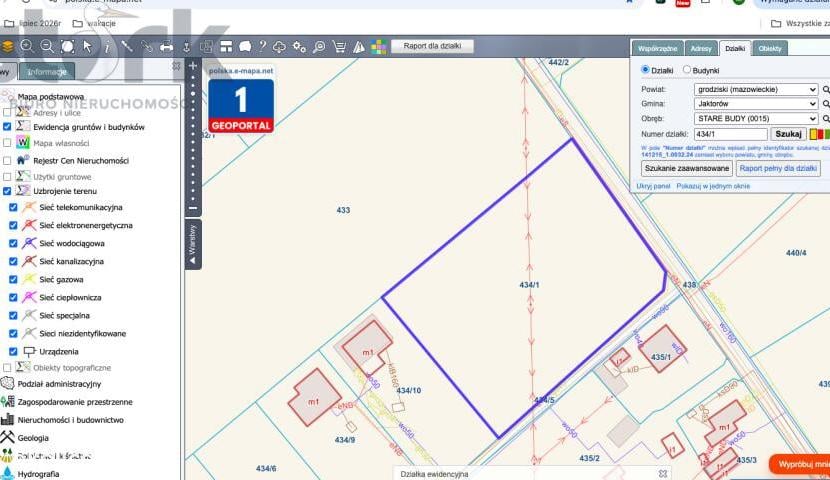
Task: Select the zoom out magnifier tool
Action: [x=47, y=47]
